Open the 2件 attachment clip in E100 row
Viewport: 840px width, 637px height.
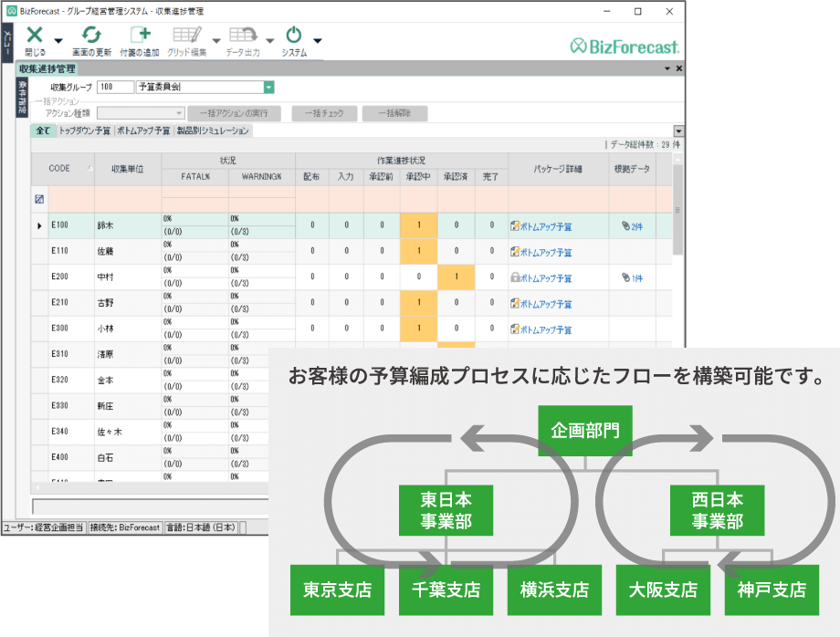click(632, 226)
